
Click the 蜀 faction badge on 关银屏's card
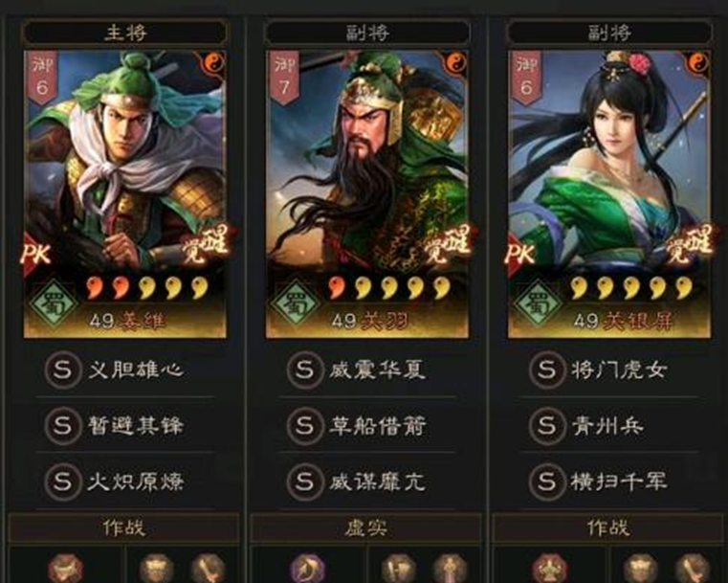[538, 303]
